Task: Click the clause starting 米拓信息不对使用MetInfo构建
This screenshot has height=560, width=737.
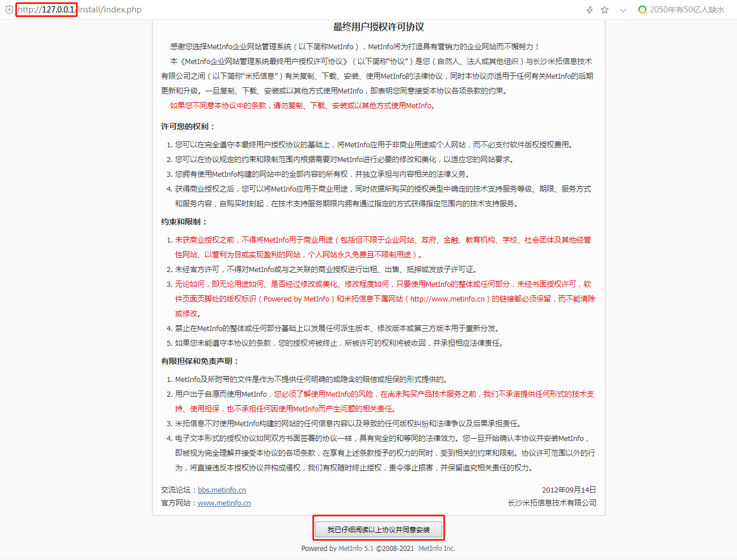Action: 348,423
